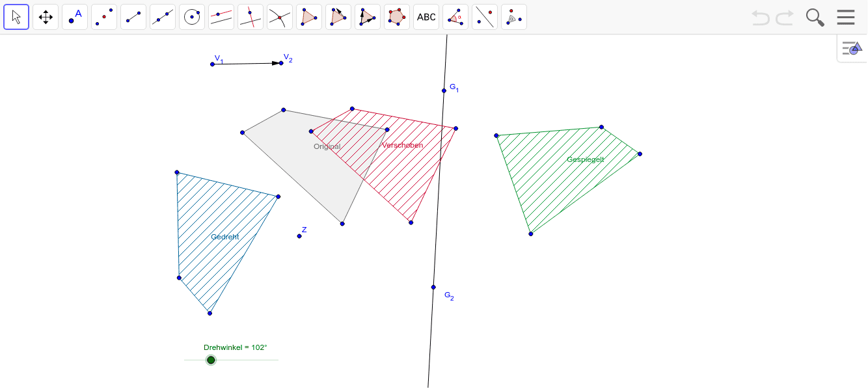Click the 'Gespiegelt' polygon label
The width and height of the screenshot is (868, 389).
click(x=586, y=159)
